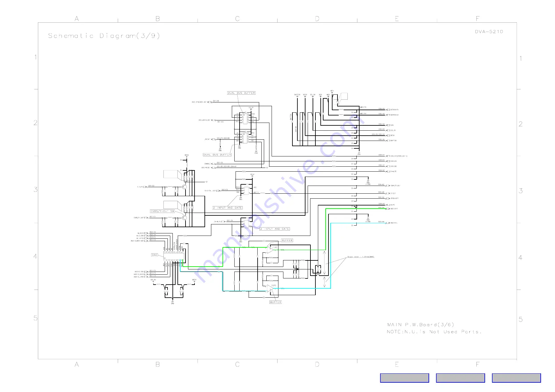Select the "DVA-5210" model label
The image size is (555, 392).
pos(489,32)
